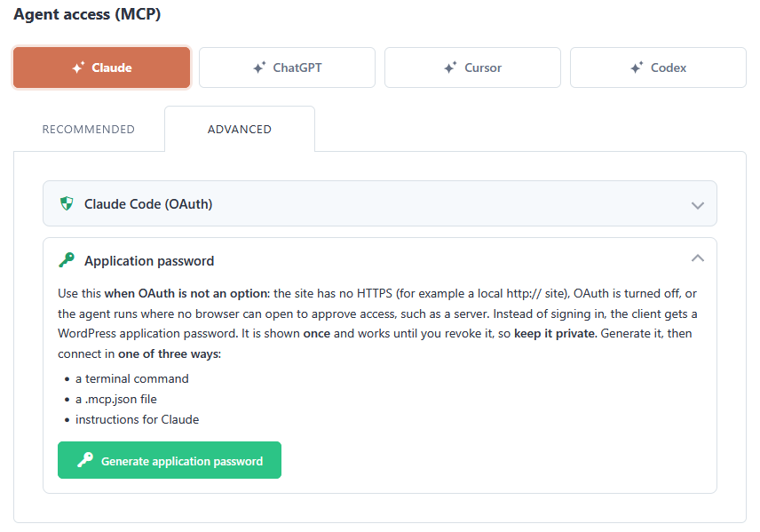Screen dimensions: 760x532
Task: Click the bold 'when OAuth is not an option' text
Action: tap(186, 293)
